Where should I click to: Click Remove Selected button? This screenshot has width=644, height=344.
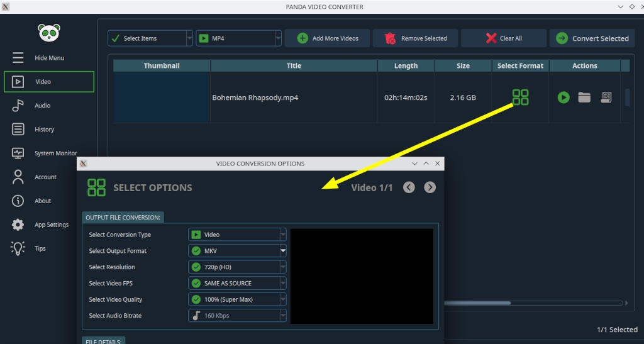416,38
